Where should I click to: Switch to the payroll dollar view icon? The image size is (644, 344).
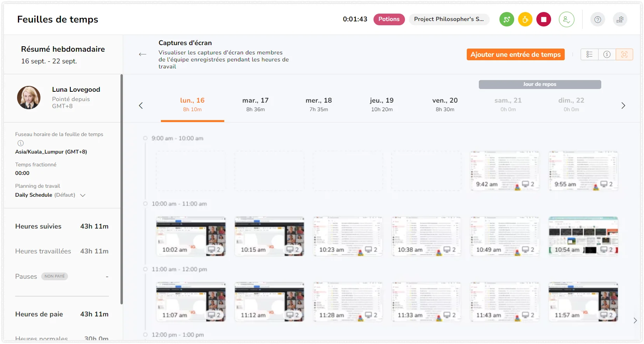(x=607, y=54)
